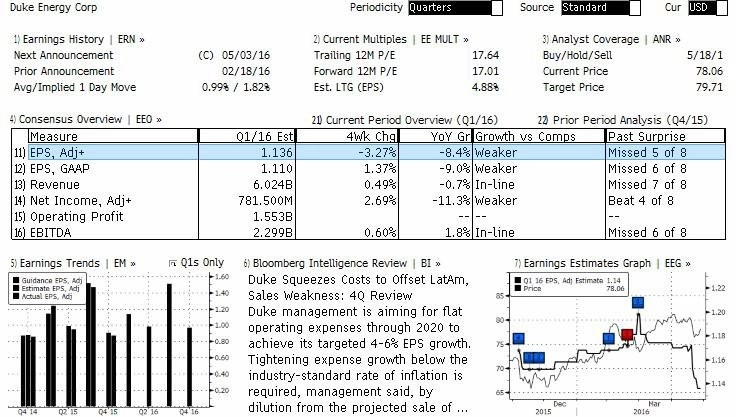
Task: Click Estimate EPS, Adj legend swatch
Action: [16, 288]
